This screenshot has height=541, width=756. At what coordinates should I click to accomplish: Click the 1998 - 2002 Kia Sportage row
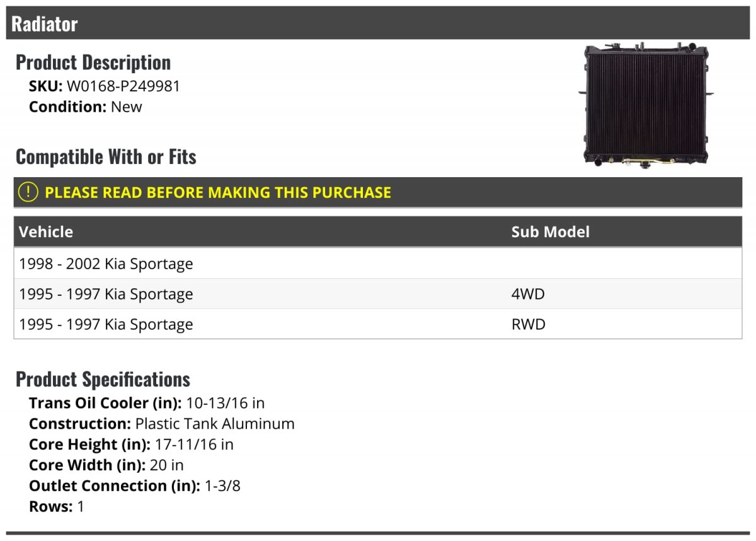106,264
